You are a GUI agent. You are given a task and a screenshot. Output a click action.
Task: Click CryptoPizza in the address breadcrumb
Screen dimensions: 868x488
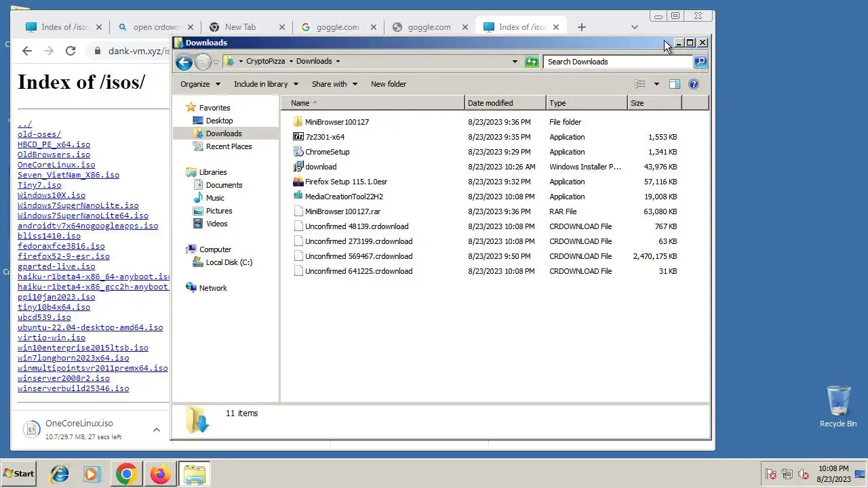coord(265,61)
